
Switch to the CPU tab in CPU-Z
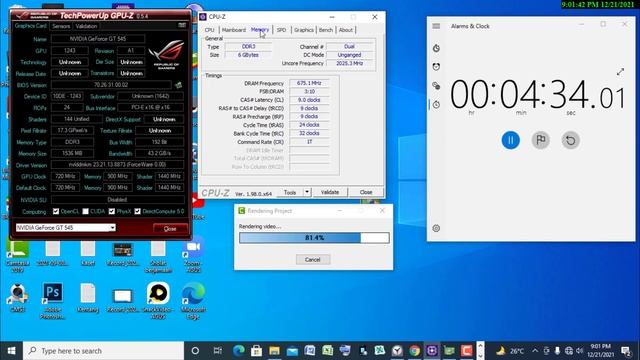pyautogui.click(x=209, y=30)
